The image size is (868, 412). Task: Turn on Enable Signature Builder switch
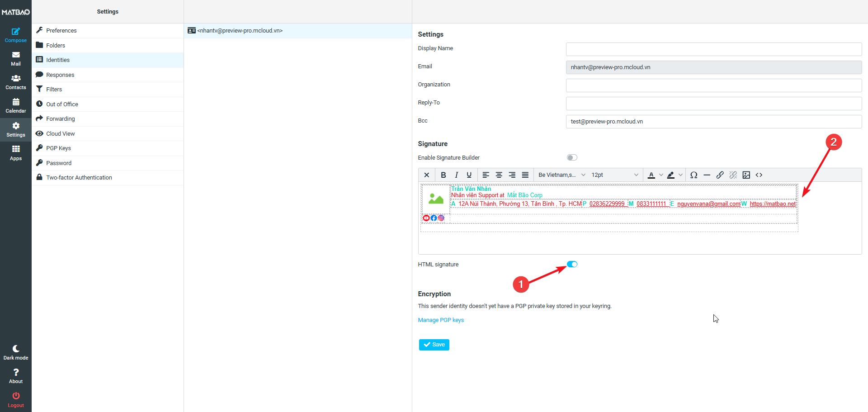572,158
